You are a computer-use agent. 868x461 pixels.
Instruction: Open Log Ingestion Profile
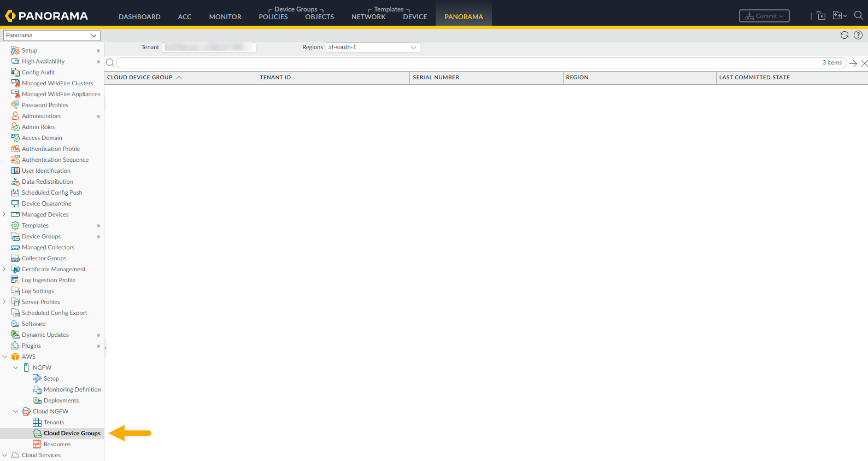pyautogui.click(x=49, y=280)
